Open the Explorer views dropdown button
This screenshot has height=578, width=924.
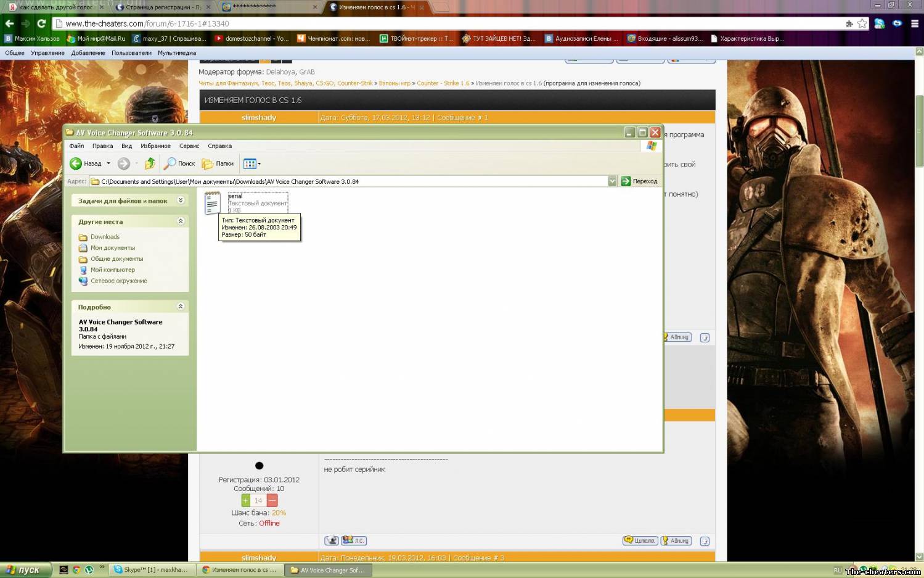click(x=252, y=163)
